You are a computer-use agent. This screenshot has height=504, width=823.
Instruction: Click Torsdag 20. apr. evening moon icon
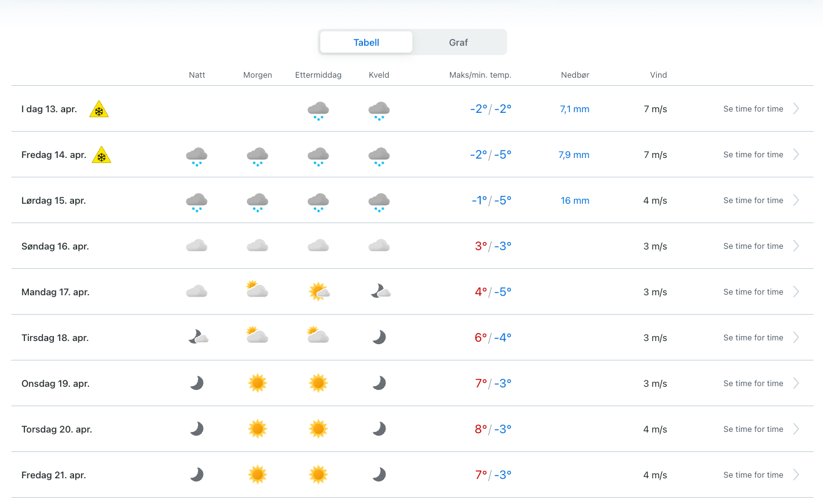point(379,429)
